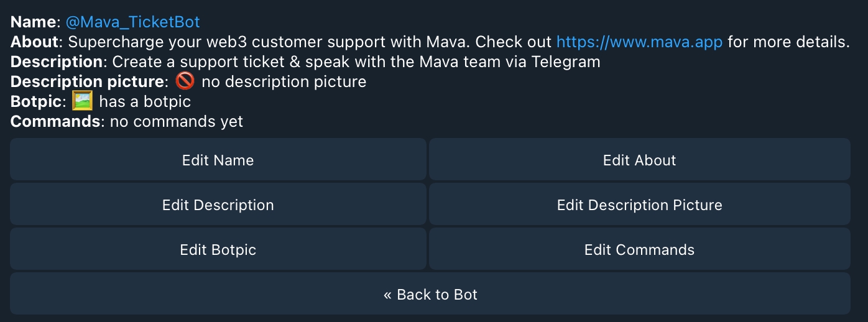The width and height of the screenshot is (868, 322).
Task: Select Edit Description Picture button
Action: pyautogui.click(x=639, y=205)
